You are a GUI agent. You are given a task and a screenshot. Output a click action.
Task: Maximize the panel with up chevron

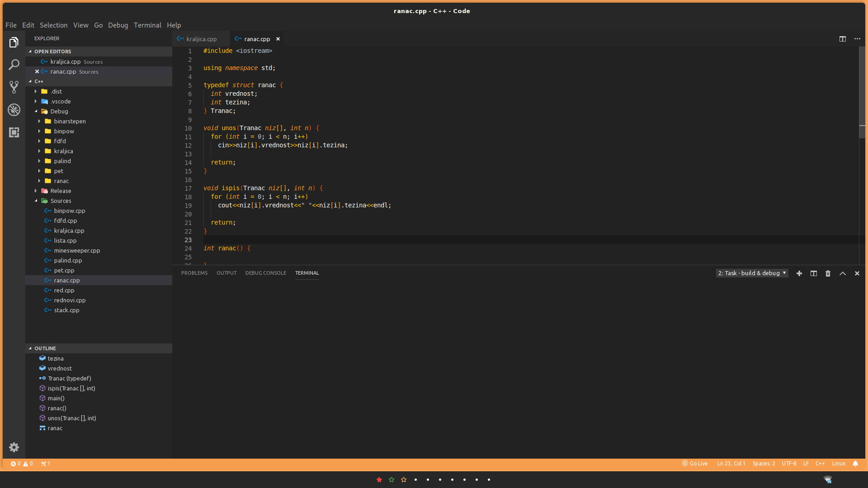tap(843, 273)
